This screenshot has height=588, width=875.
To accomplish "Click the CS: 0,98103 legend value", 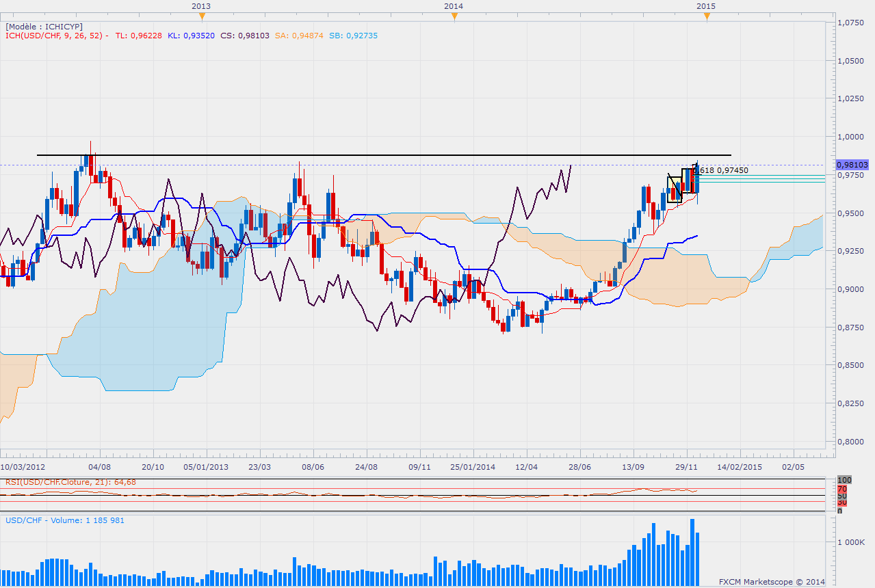I will (x=244, y=36).
